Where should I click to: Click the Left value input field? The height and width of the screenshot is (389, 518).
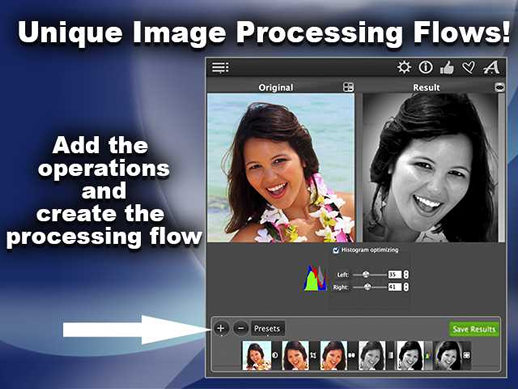(395, 275)
